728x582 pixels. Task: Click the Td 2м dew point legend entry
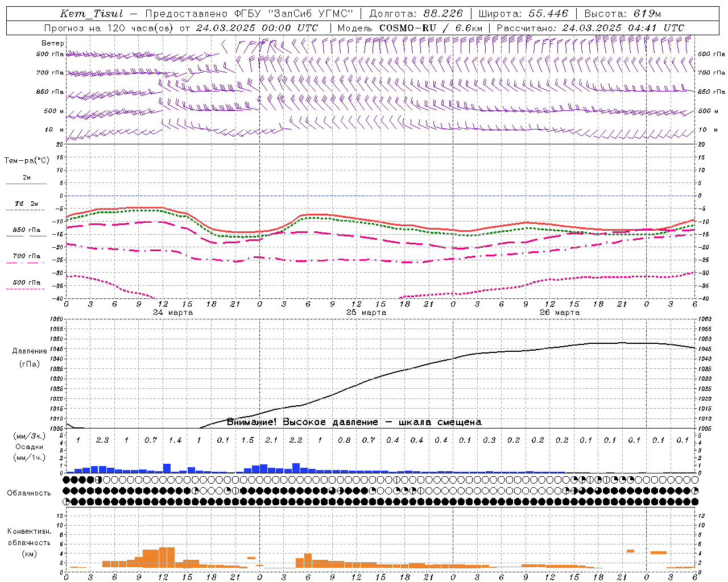click(27, 203)
